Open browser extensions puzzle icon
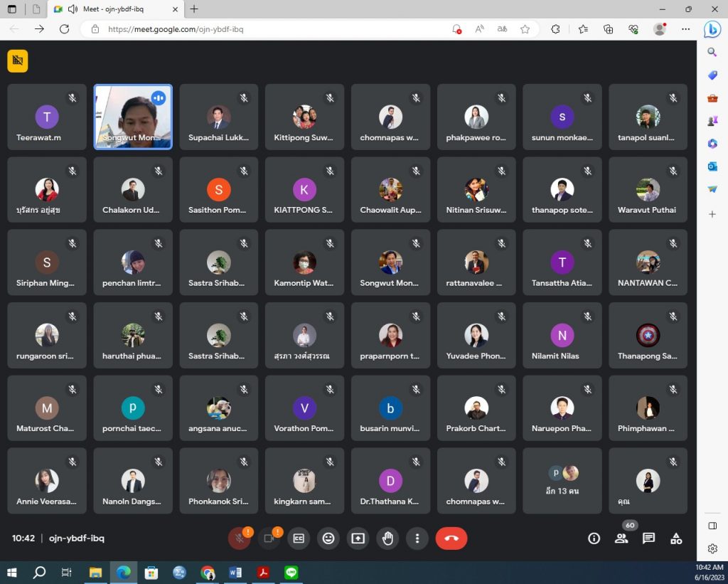The width and height of the screenshot is (728, 584). (x=555, y=29)
